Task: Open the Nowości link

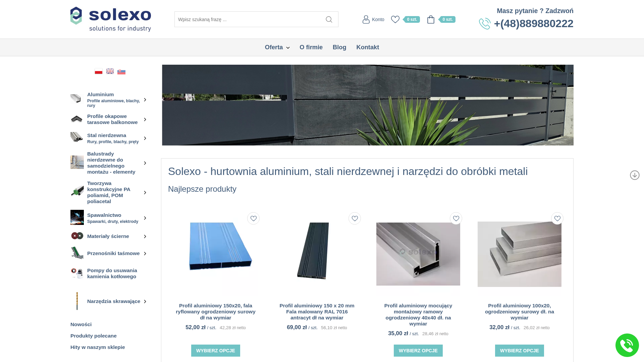Action: (x=81, y=324)
